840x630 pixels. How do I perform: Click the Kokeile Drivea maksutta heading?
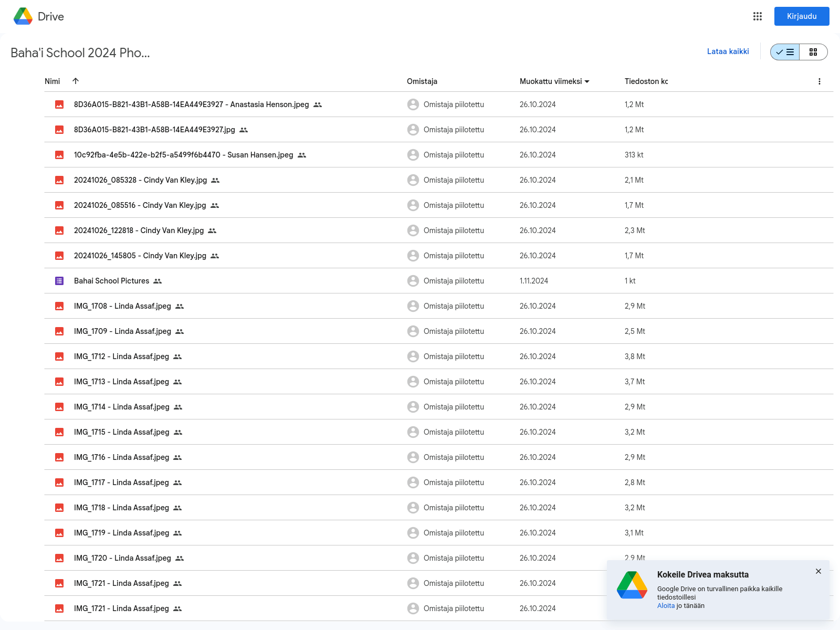[x=702, y=574]
